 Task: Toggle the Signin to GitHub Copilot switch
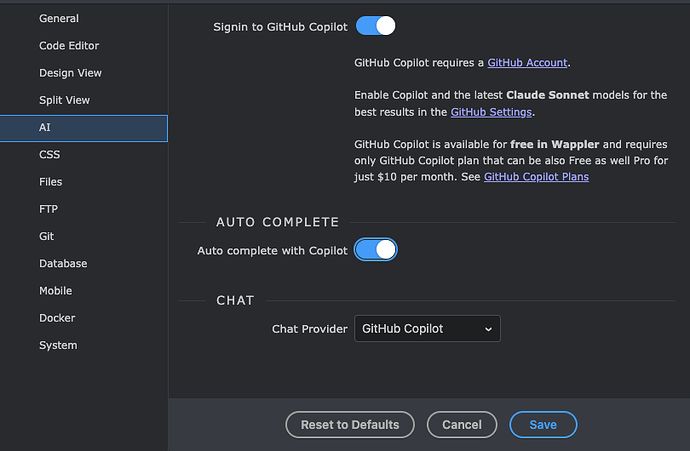[x=376, y=26]
